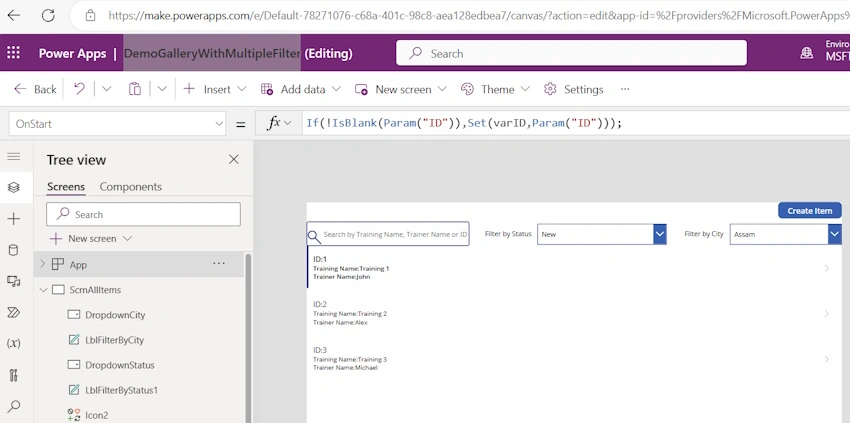Expand the Undo options dropdown arrow
This screenshot has height=423, width=850.
[x=107, y=89]
